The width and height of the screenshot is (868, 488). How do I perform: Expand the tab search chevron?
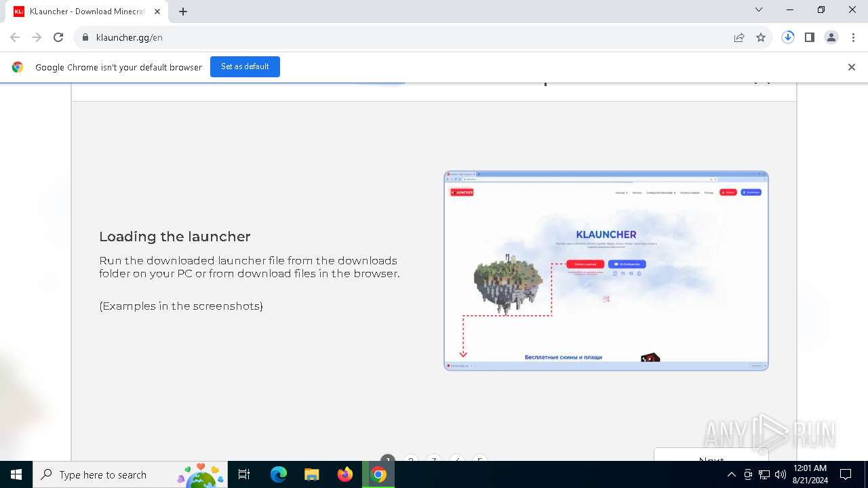coord(759,9)
